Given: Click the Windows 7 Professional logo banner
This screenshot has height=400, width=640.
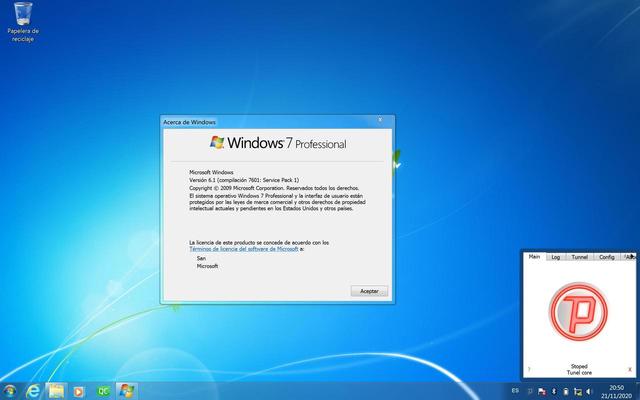Looking at the screenshot, I should pyautogui.click(x=278, y=143).
